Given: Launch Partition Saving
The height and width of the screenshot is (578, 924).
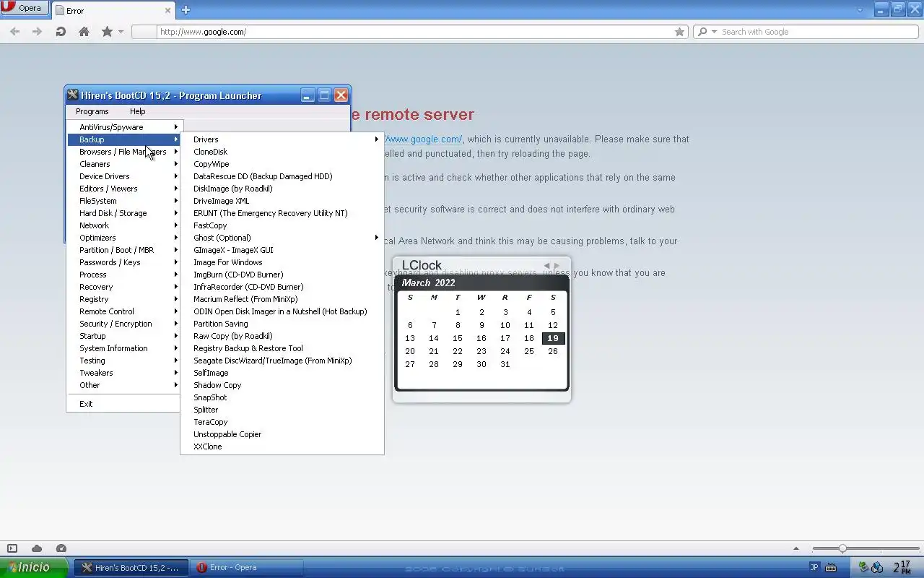Looking at the screenshot, I should tap(282, 324).
